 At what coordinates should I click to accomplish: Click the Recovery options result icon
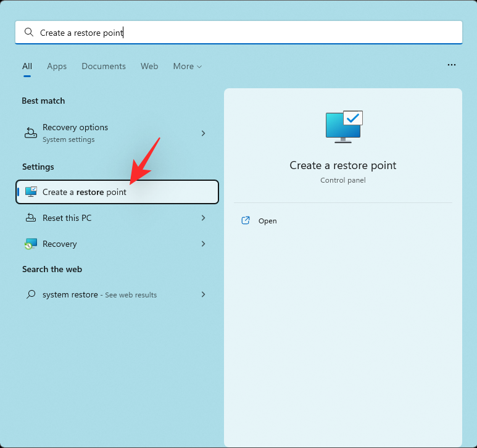pyautogui.click(x=30, y=133)
